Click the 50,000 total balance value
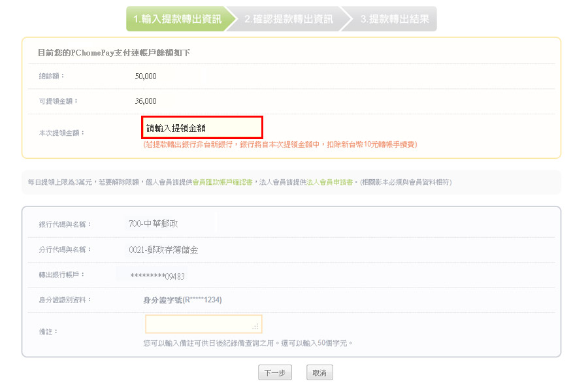The image size is (588, 392). (146, 76)
